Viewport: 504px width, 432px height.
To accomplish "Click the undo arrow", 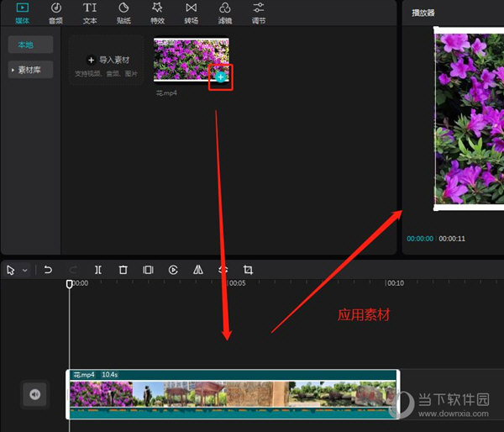I will [x=48, y=270].
